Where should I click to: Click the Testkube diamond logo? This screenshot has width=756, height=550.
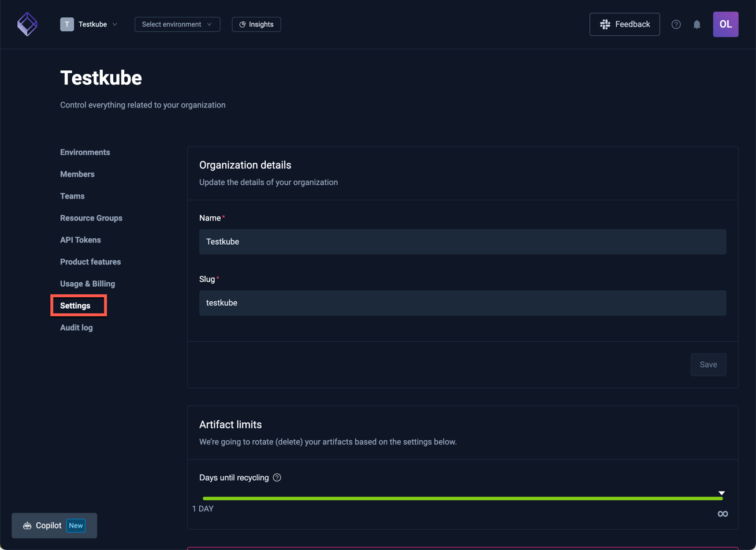coord(27,24)
